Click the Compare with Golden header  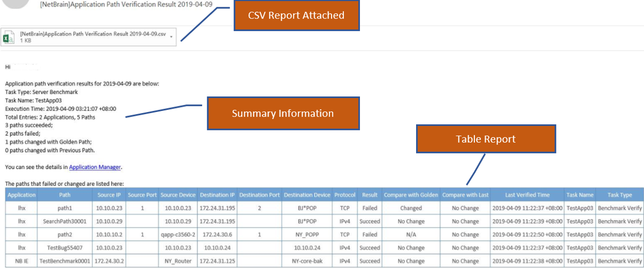click(411, 195)
